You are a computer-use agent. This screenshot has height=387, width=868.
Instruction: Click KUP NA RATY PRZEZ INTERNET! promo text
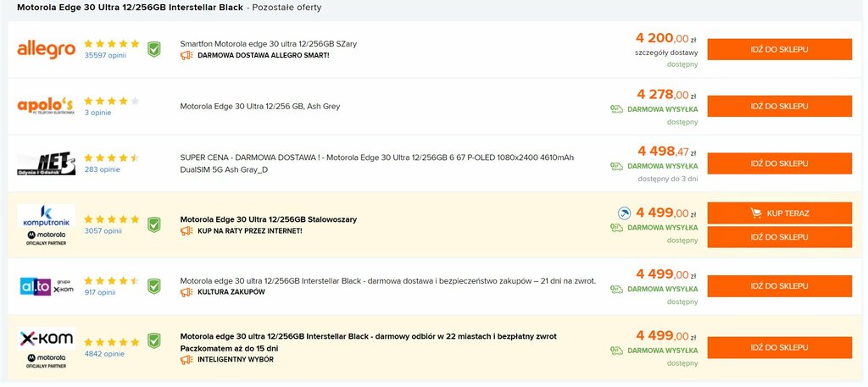250,231
